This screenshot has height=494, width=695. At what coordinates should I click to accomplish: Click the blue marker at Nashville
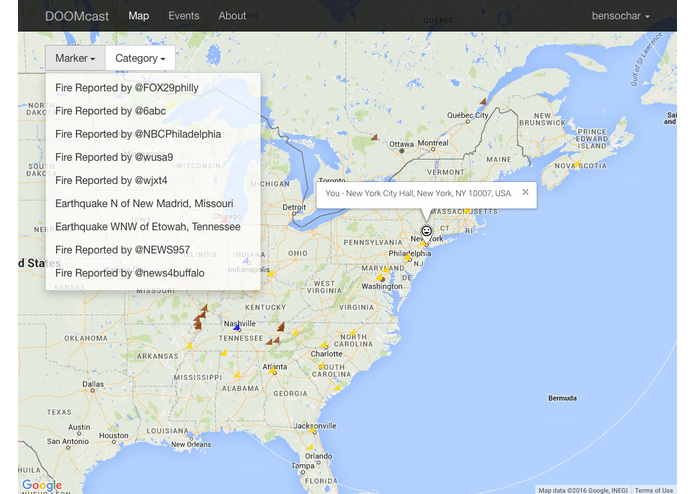tap(237, 328)
